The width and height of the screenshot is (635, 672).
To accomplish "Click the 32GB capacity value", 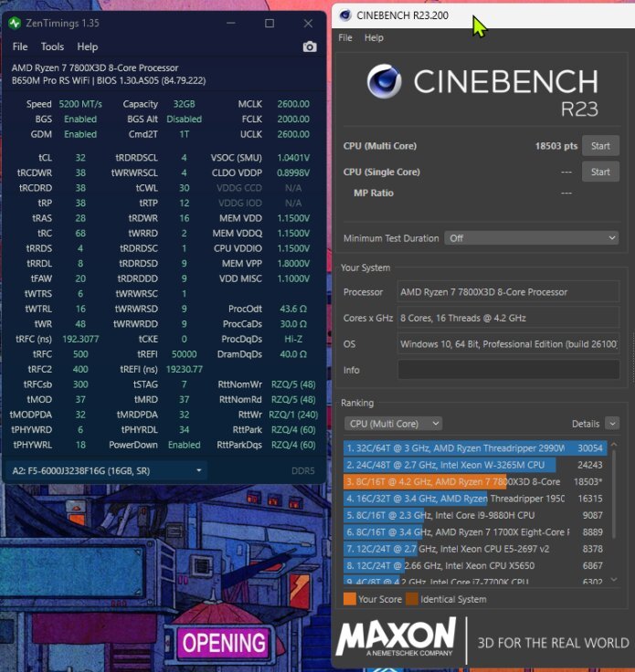I will (185, 104).
